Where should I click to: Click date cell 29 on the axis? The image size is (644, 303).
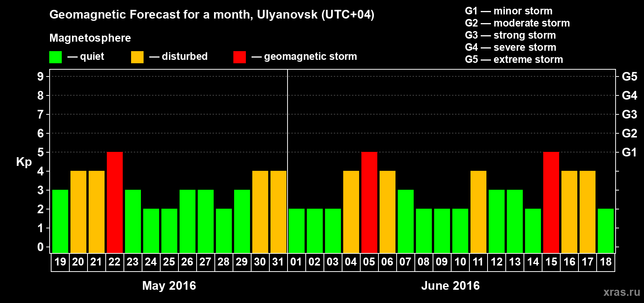pyautogui.click(x=242, y=262)
